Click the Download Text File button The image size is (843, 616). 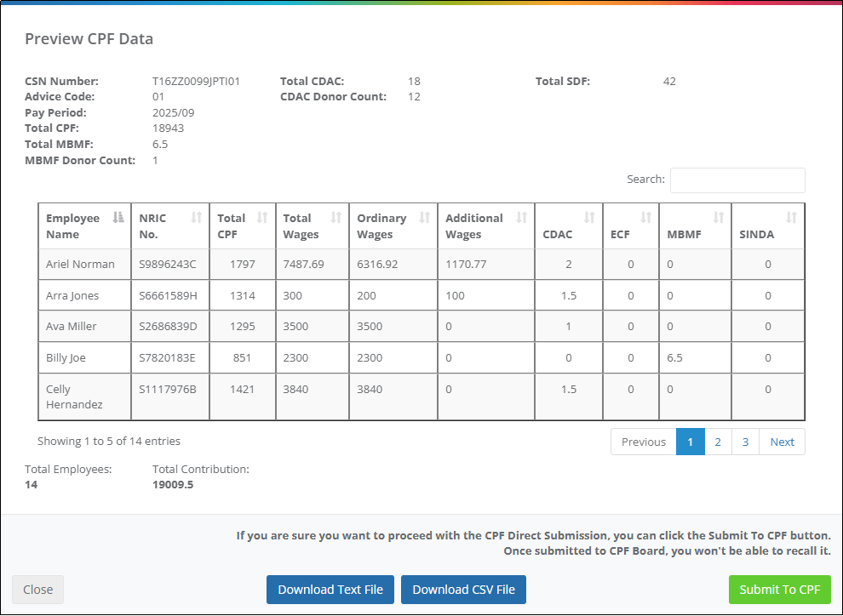tap(330, 590)
